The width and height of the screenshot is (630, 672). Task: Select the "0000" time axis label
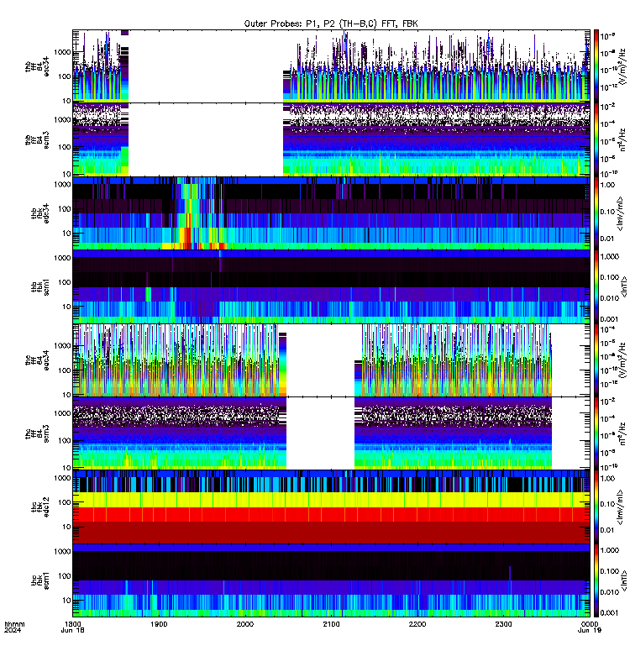click(590, 624)
